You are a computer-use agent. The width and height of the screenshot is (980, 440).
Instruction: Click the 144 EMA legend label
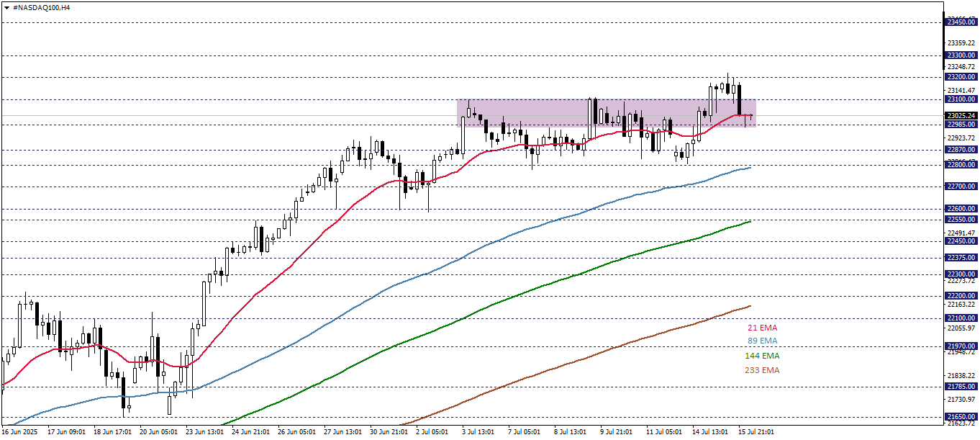click(762, 356)
